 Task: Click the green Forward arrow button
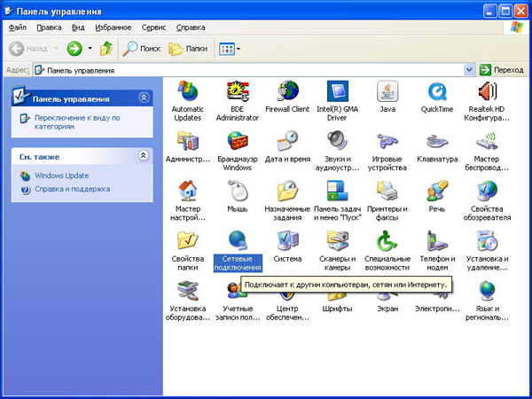tap(74, 49)
